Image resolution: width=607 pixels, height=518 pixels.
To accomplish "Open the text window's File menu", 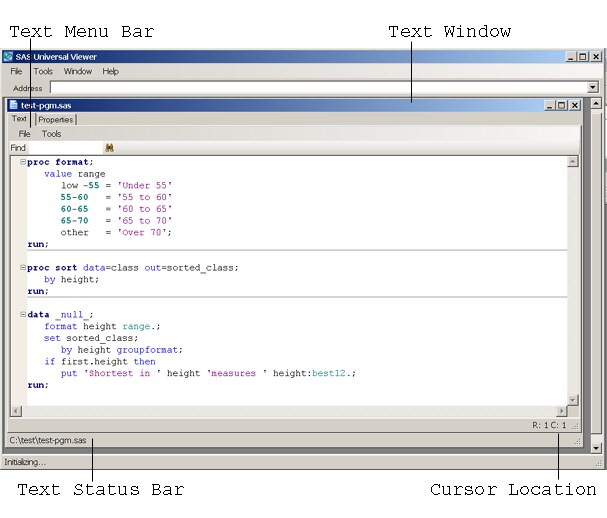I will (x=24, y=134).
